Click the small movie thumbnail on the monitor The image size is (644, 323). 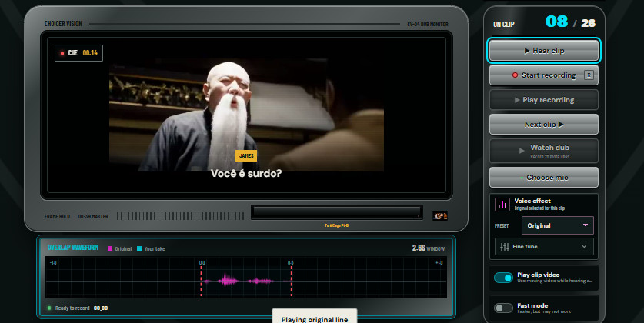(x=440, y=216)
